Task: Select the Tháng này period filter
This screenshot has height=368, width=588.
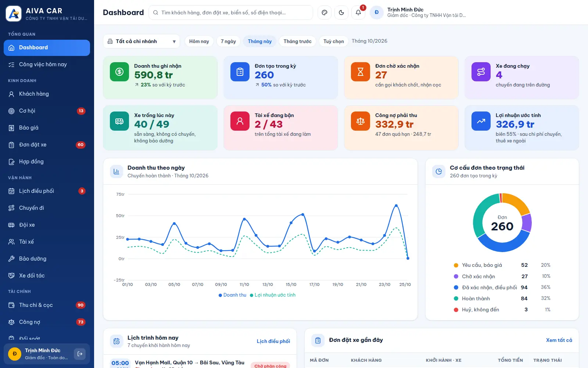Action: point(260,41)
